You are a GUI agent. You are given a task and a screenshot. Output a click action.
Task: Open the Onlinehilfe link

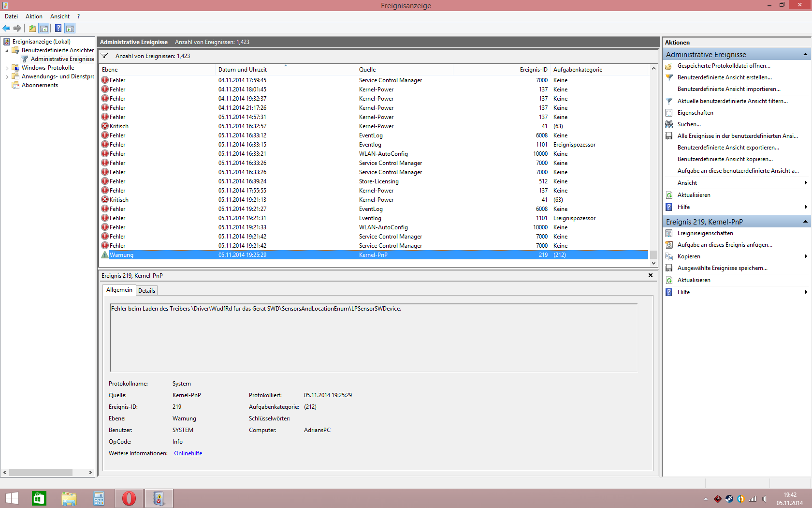click(188, 453)
